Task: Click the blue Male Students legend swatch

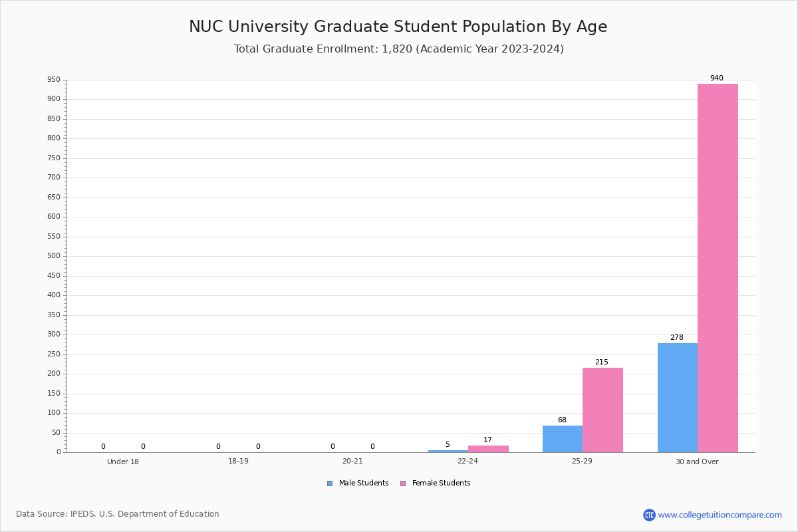Action: [x=330, y=483]
